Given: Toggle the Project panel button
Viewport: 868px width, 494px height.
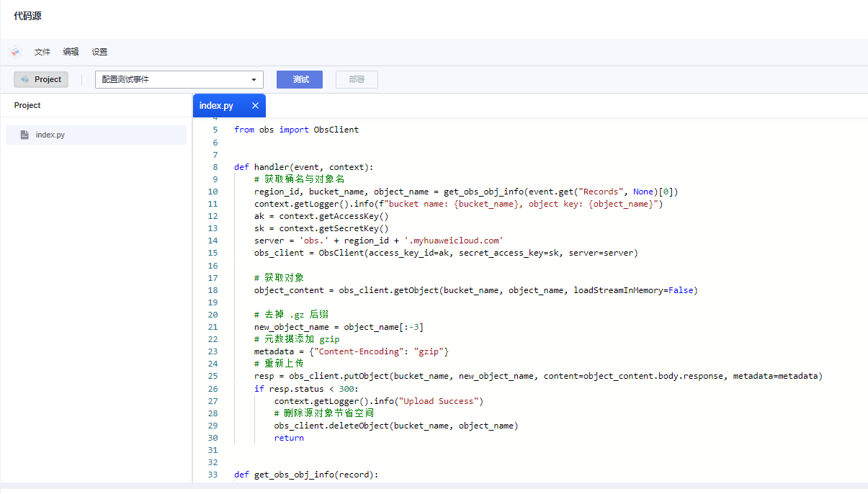Looking at the screenshot, I should coord(41,79).
